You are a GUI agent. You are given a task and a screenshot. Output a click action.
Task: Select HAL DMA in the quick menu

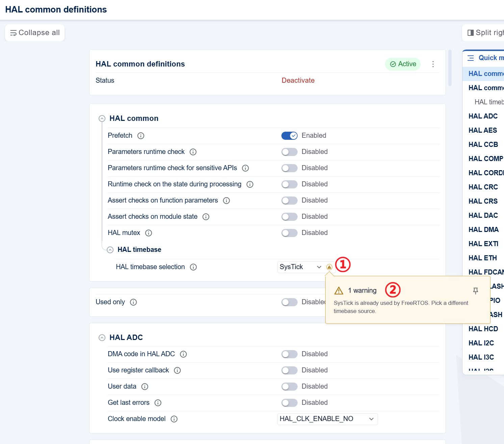(x=483, y=230)
